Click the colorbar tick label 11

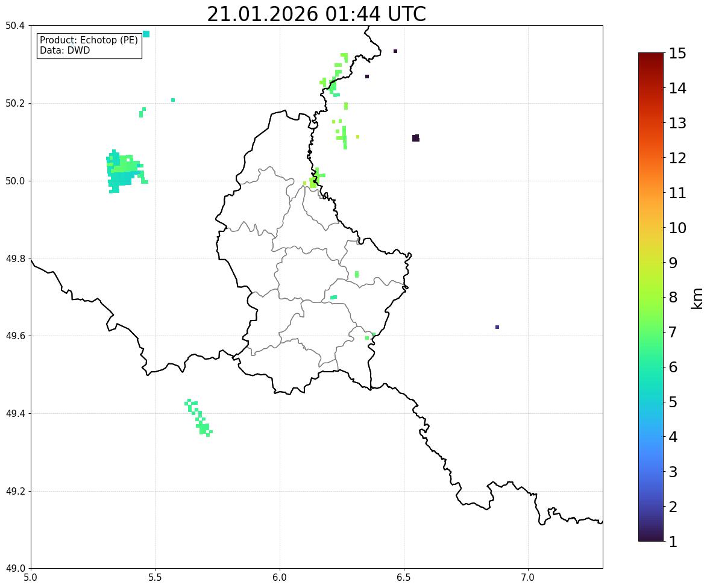click(x=677, y=193)
